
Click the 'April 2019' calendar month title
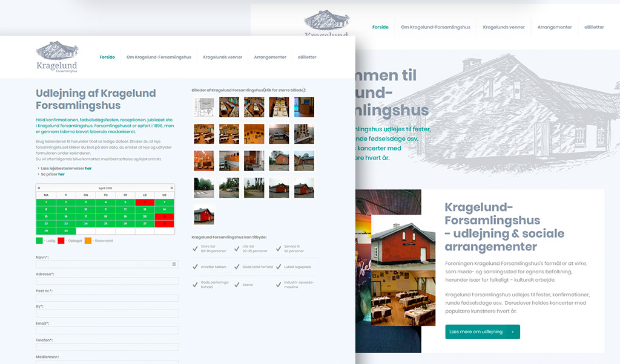tap(105, 188)
